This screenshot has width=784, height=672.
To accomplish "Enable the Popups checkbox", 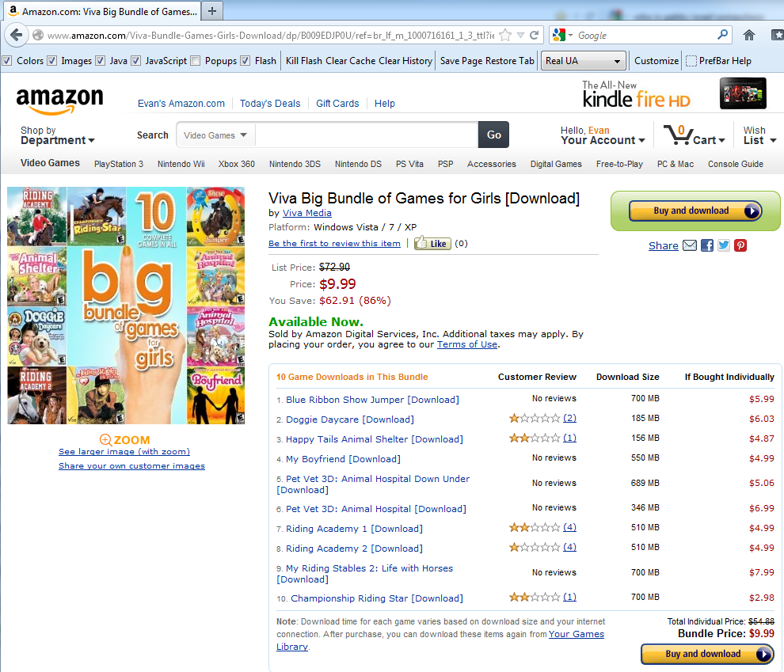I will (196, 60).
